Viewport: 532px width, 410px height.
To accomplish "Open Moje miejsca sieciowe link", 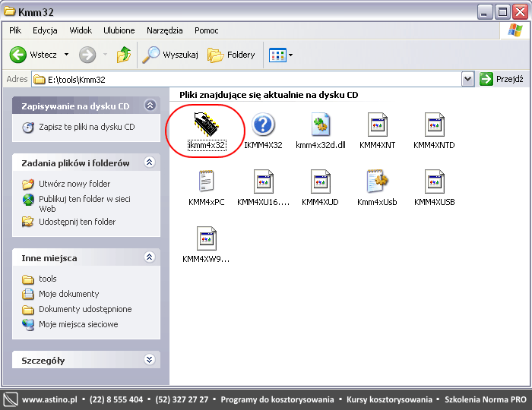I will click(x=78, y=325).
